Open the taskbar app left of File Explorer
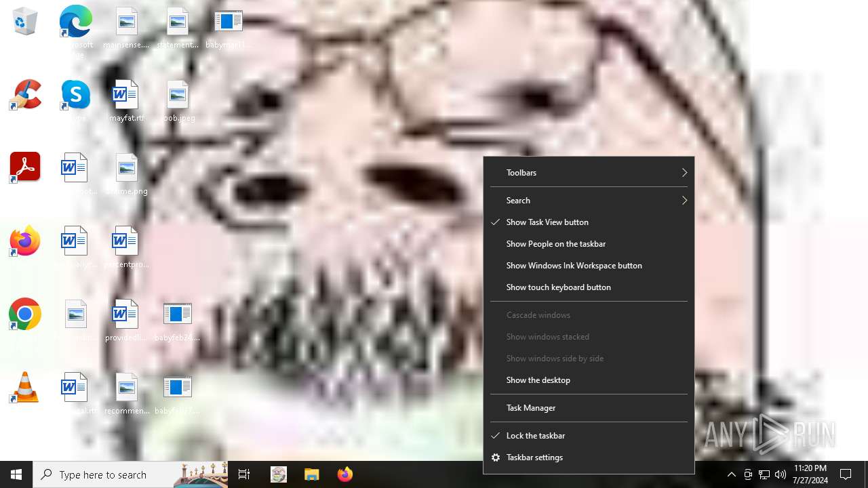 pos(278,474)
